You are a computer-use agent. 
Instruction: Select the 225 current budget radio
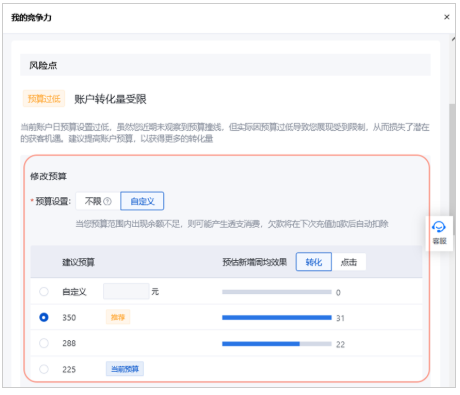point(44,369)
